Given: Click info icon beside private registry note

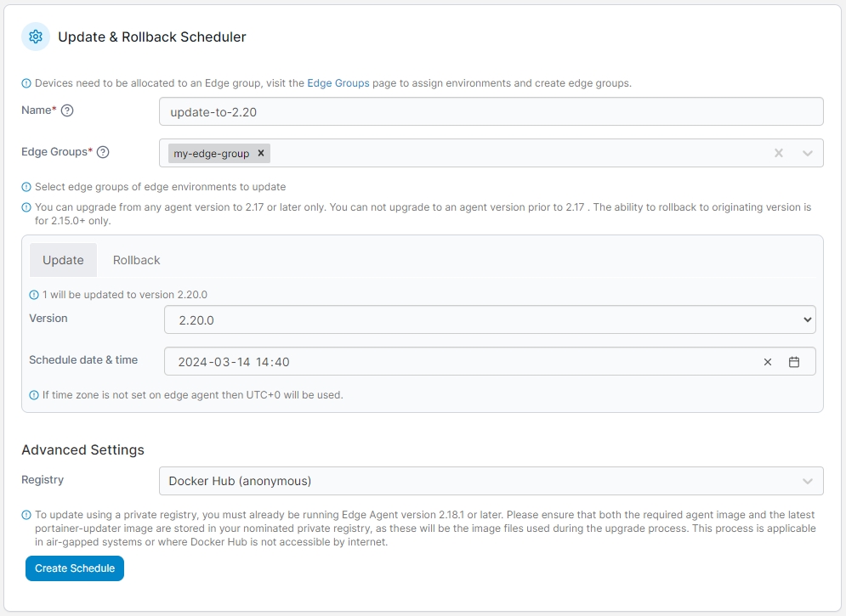Looking at the screenshot, I should tap(26, 515).
